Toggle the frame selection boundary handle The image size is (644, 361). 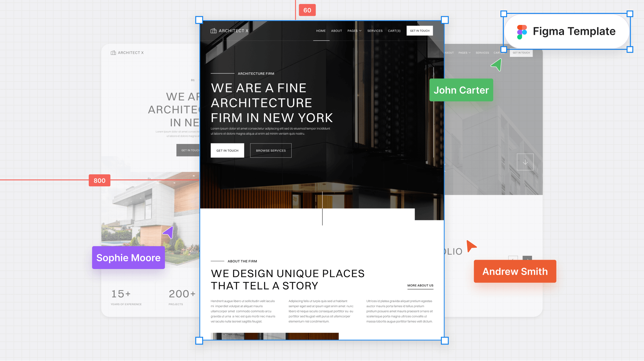pos(200,20)
